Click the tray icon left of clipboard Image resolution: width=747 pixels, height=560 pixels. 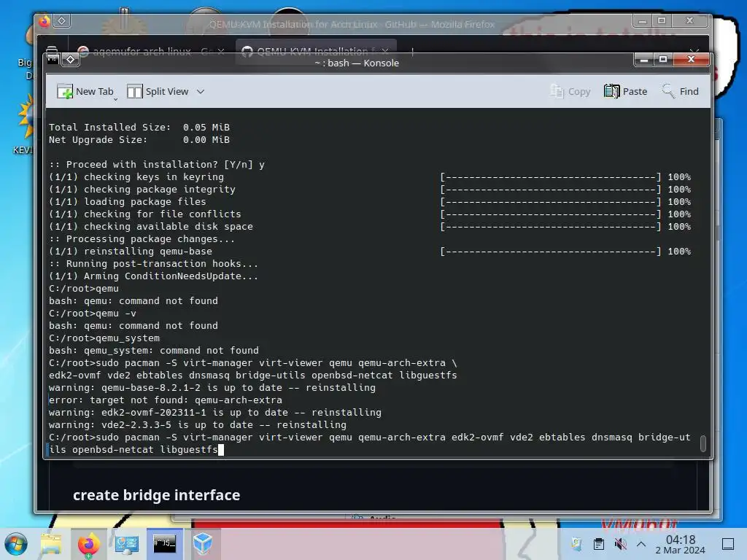point(576,544)
